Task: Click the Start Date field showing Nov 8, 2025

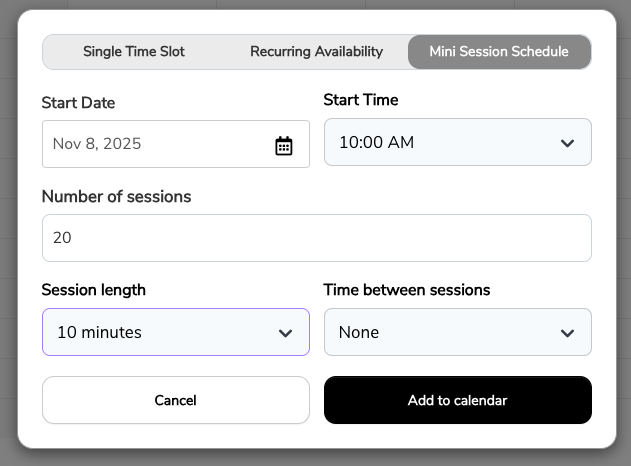Action: coord(150,144)
